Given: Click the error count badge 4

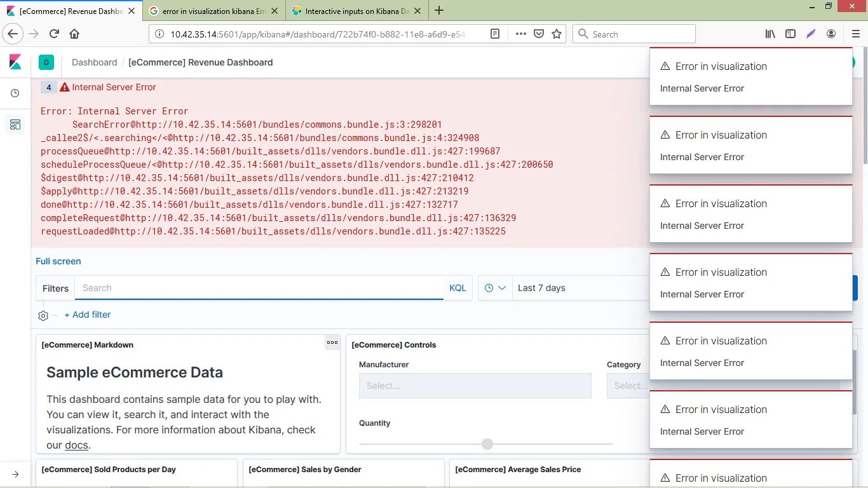Looking at the screenshot, I should [48, 87].
